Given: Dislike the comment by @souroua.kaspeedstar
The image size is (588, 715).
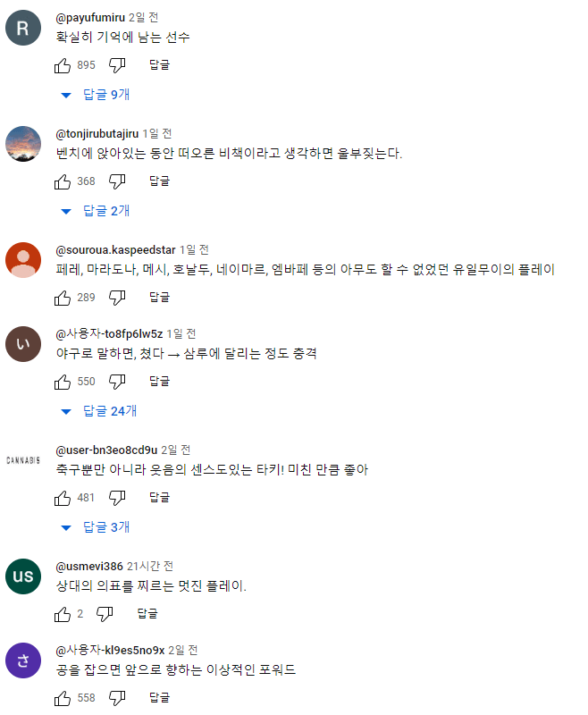Looking at the screenshot, I should [x=117, y=298].
